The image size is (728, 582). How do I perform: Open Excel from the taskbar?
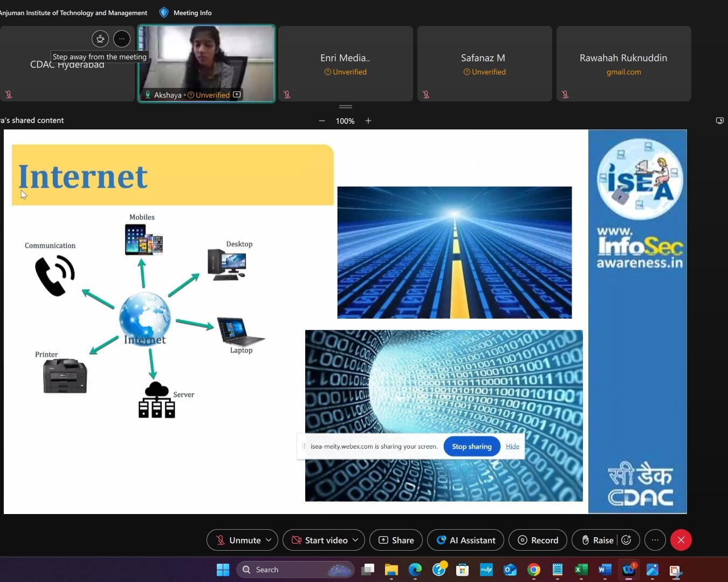point(581,570)
